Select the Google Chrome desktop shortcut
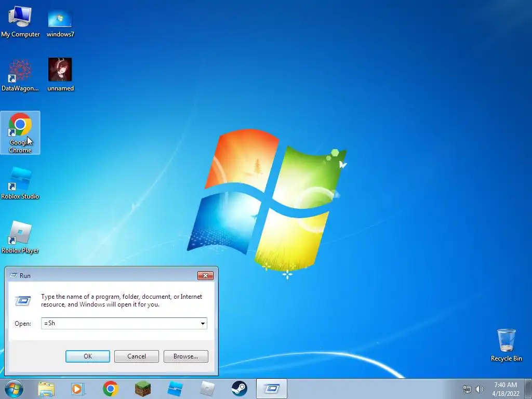532x399 pixels. point(20,132)
